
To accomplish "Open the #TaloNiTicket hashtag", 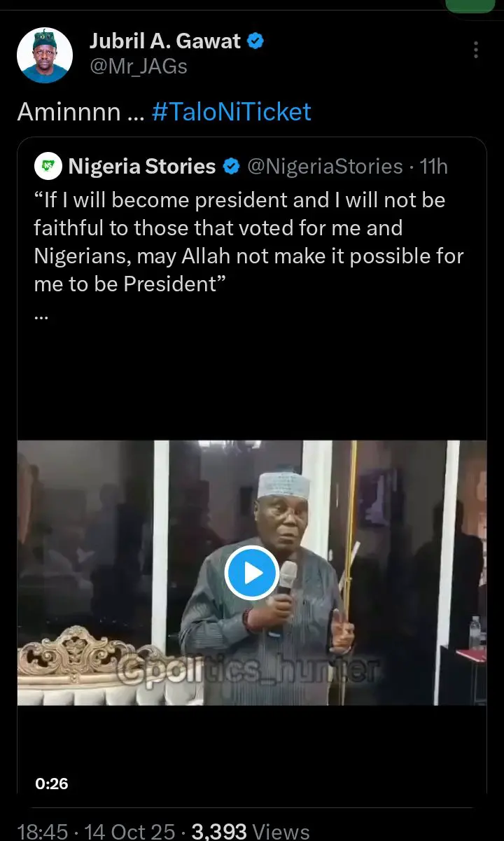I will (x=231, y=112).
